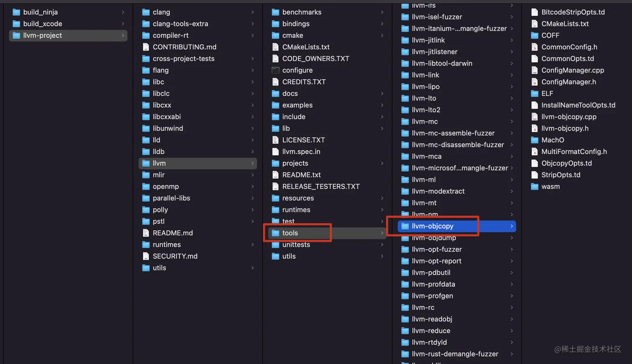The width and height of the screenshot is (632, 364).
Task: Click the llvm.spec.in file icon
Action: click(x=275, y=152)
